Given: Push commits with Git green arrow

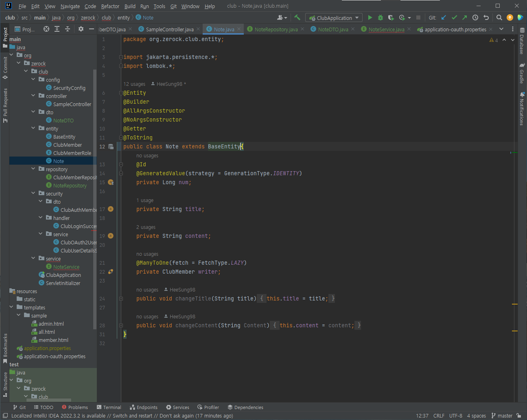Looking at the screenshot, I should coord(465,17).
